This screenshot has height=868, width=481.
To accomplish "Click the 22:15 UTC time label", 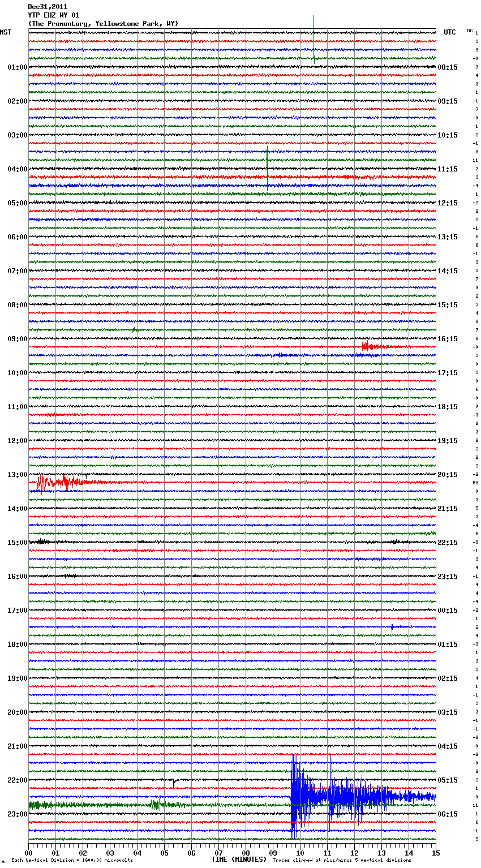I will (x=448, y=543).
